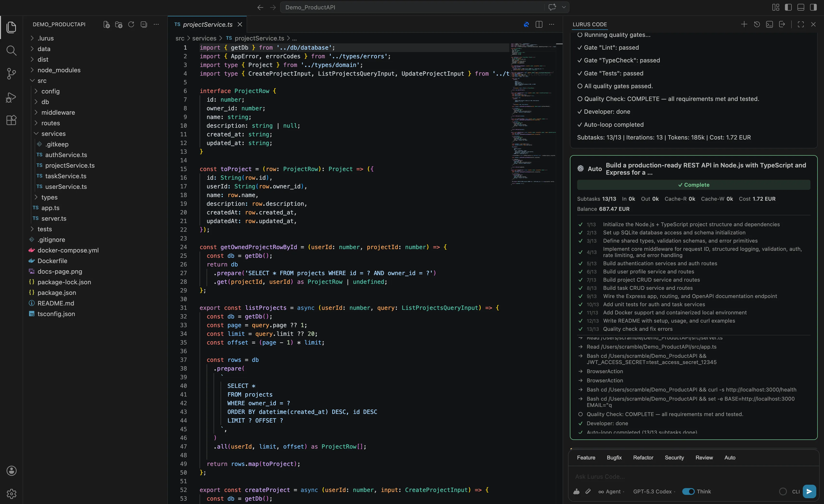Image resolution: width=824 pixels, height=504 pixels.
Task: Send the message with the paper plane button
Action: click(x=809, y=491)
